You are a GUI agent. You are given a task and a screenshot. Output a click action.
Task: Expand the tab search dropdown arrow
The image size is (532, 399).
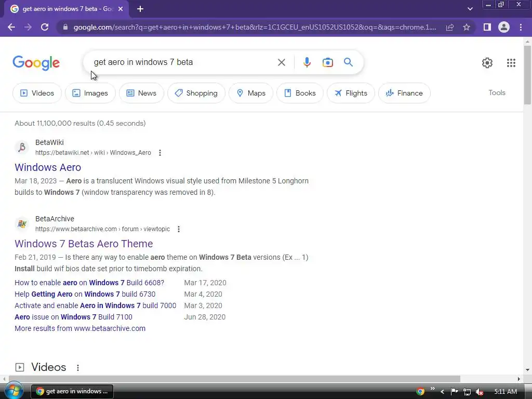click(470, 9)
